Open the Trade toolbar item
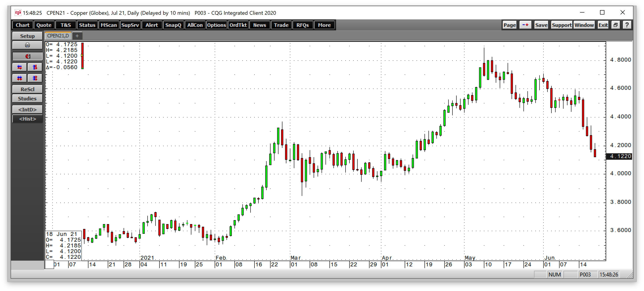The height and width of the screenshot is (291, 644). [x=281, y=25]
